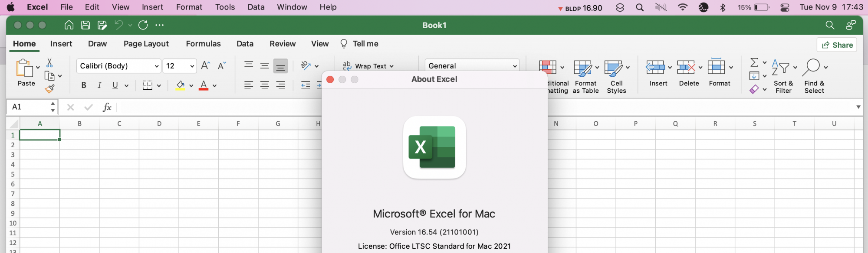Screen dimensions: 868x253
Task: Click the Borders icon
Action: tap(148, 85)
